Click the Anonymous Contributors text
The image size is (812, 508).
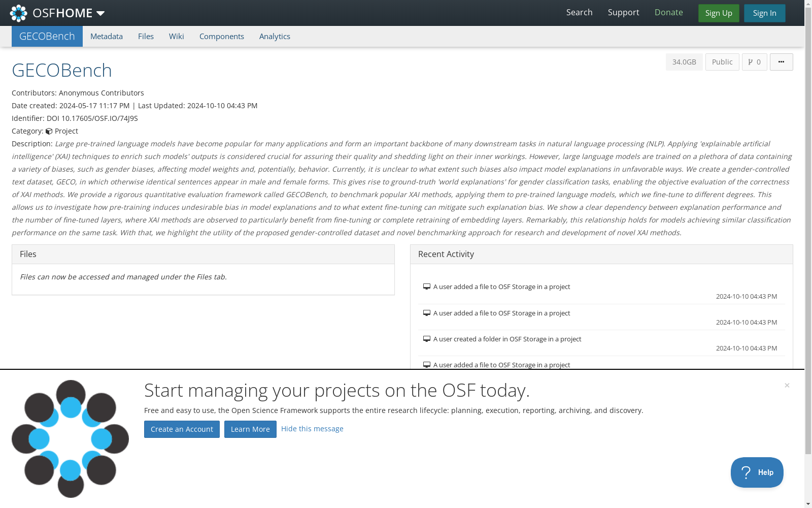pos(101,93)
